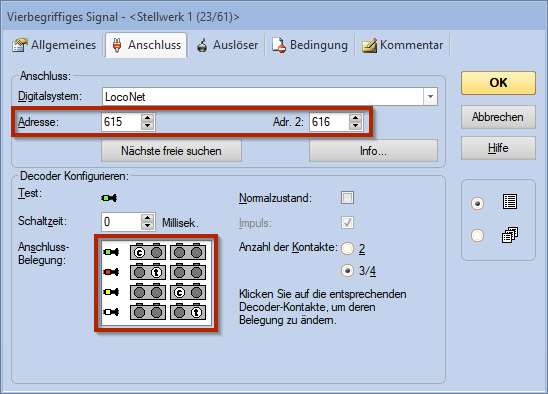This screenshot has height=394, width=548.
Task: Open the Auslöser tab
Action: coord(227,45)
